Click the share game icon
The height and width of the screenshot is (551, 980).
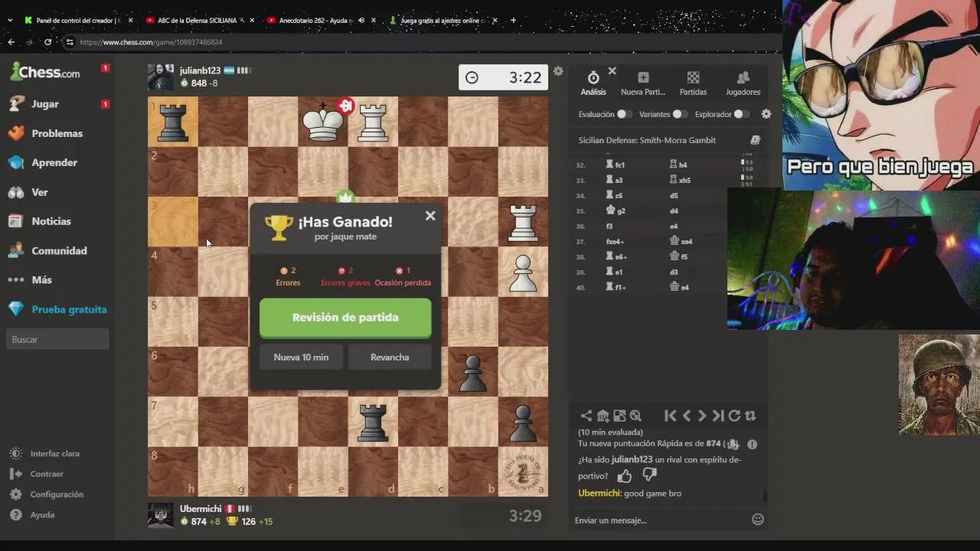click(586, 416)
